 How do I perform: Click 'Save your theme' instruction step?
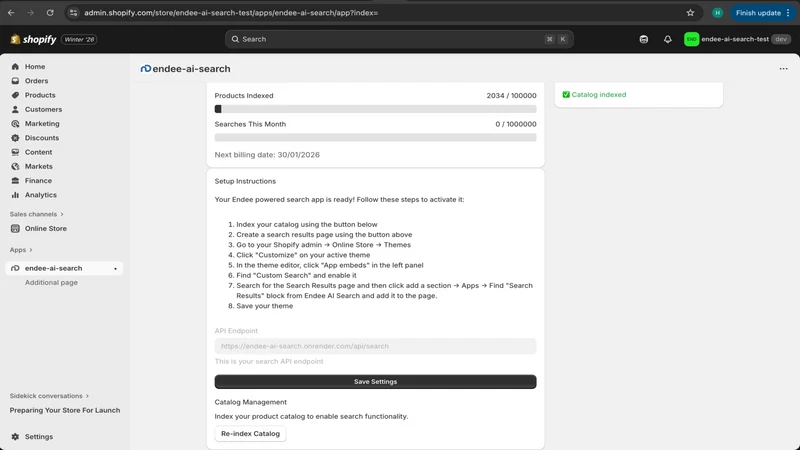coord(265,306)
